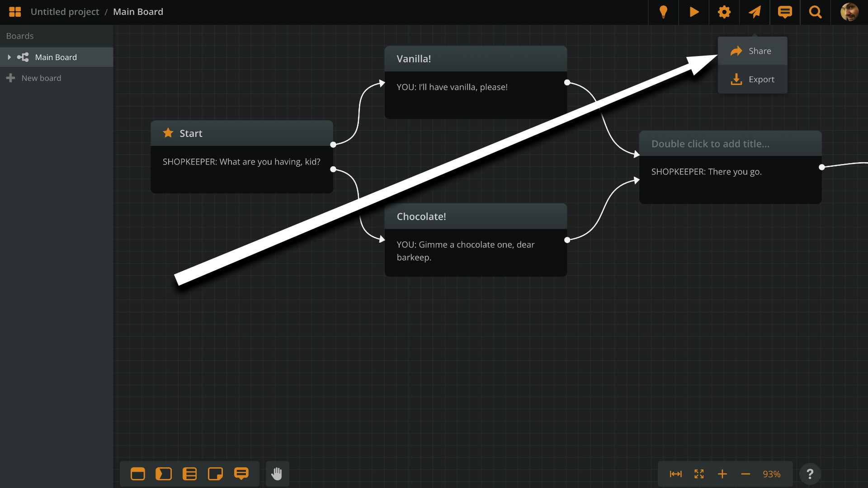This screenshot has width=868, height=488.
Task: Open the help question mark button
Action: (810, 474)
